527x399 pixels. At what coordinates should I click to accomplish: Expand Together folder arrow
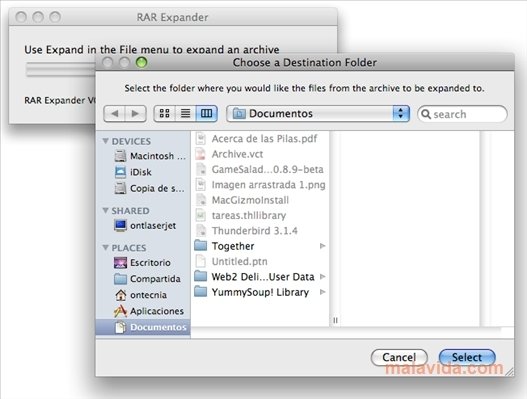point(322,246)
